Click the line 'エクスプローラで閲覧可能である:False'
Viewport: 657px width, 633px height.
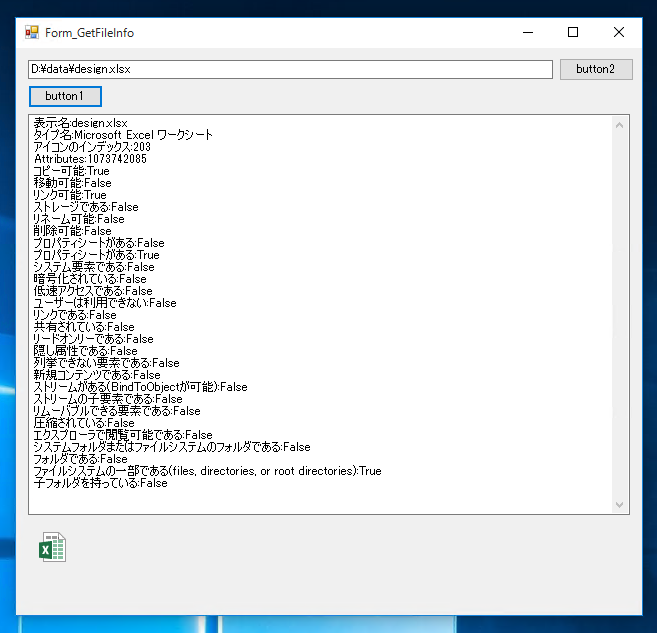click(123, 435)
